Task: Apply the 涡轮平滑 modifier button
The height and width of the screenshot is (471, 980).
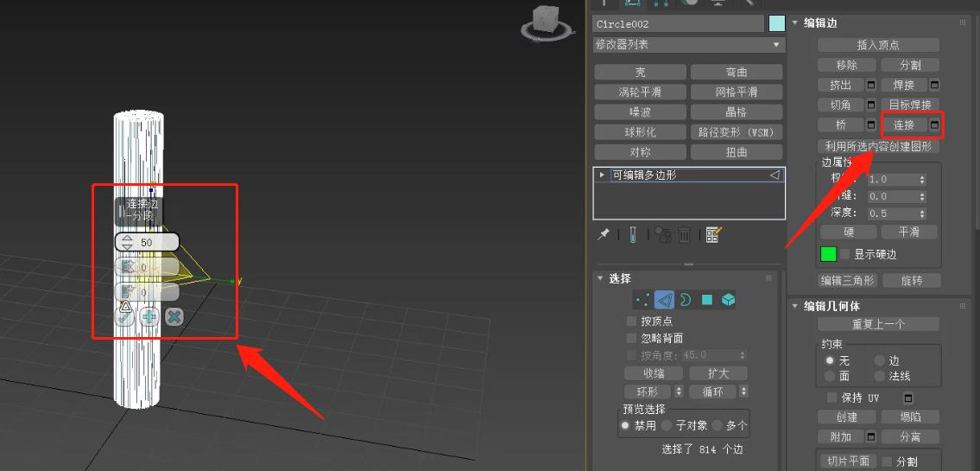Action: click(640, 92)
